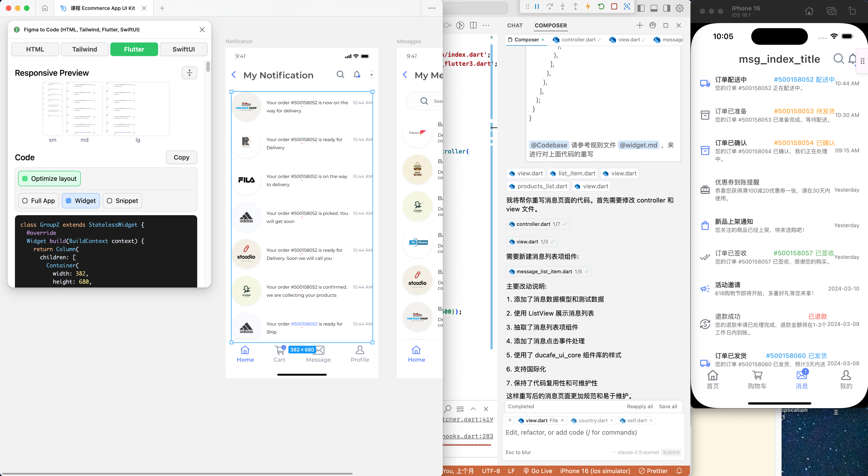This screenshot has height=476, width=868.
Task: Click the Copy button to copy code
Action: pyautogui.click(x=181, y=157)
